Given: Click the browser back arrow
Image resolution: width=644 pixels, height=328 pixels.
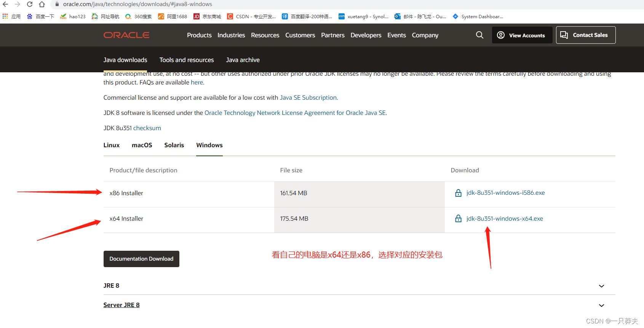Looking at the screenshot, I should click(5, 4).
